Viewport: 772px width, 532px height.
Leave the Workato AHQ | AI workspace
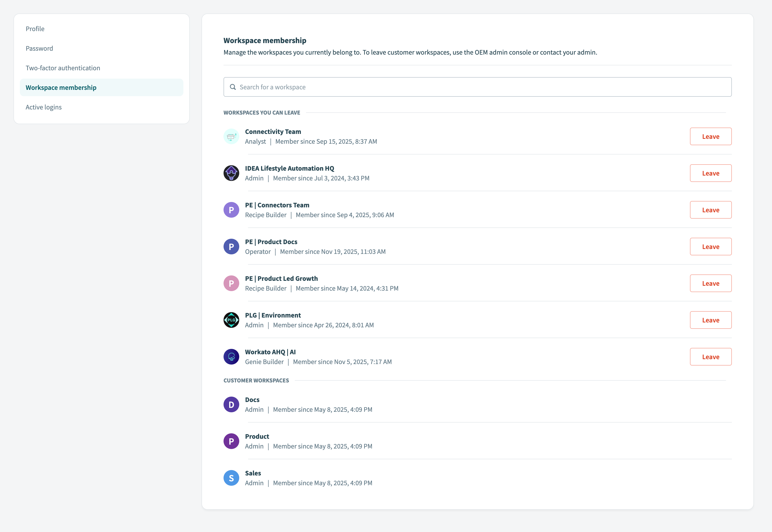pyautogui.click(x=711, y=356)
